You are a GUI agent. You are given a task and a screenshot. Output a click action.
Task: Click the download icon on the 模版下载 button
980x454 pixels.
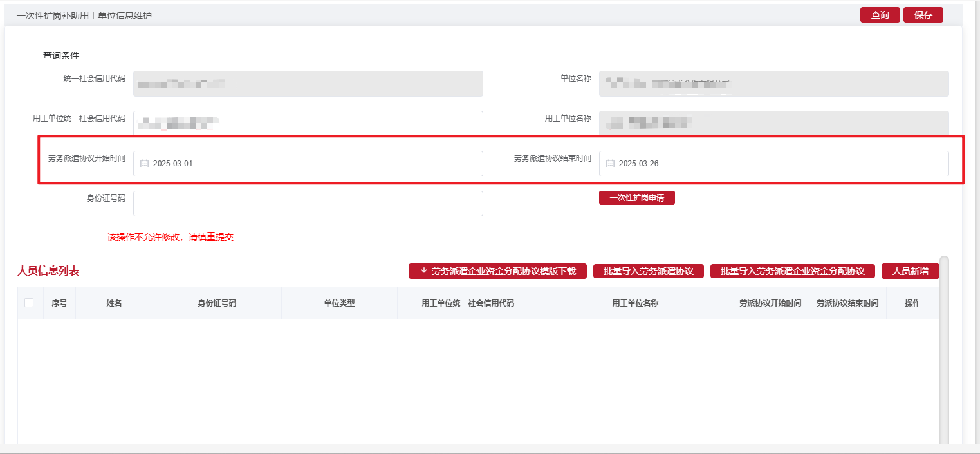click(x=425, y=270)
